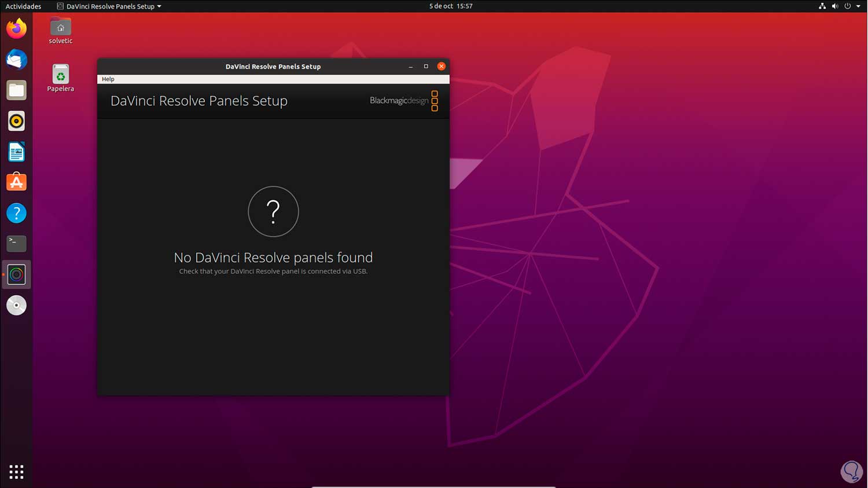Viewport: 868px width, 488px height.
Task: Launch Rhythmbox music player from the dock
Action: (16, 121)
